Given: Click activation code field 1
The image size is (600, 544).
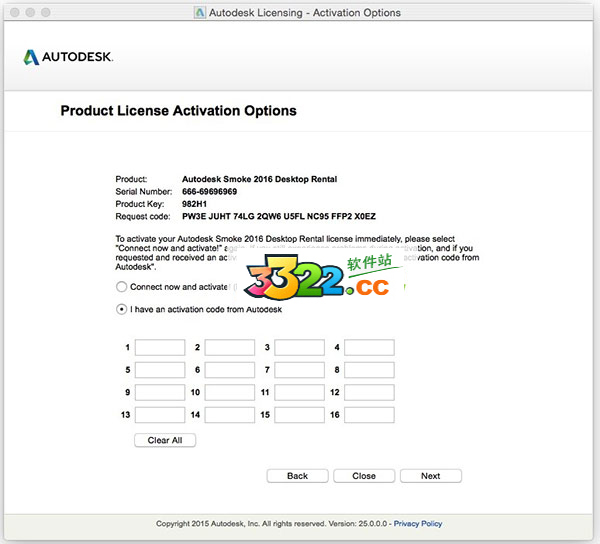Looking at the screenshot, I should (x=160, y=347).
